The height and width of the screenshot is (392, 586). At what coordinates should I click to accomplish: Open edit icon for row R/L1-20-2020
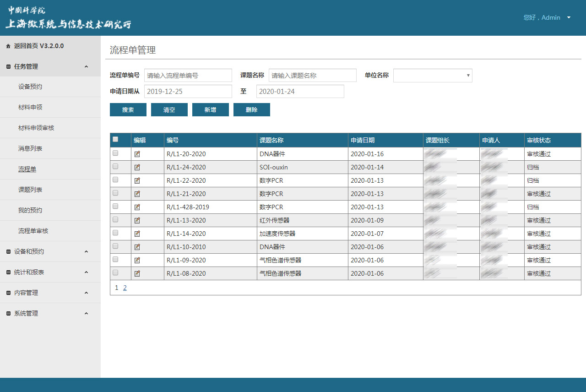pyautogui.click(x=137, y=154)
